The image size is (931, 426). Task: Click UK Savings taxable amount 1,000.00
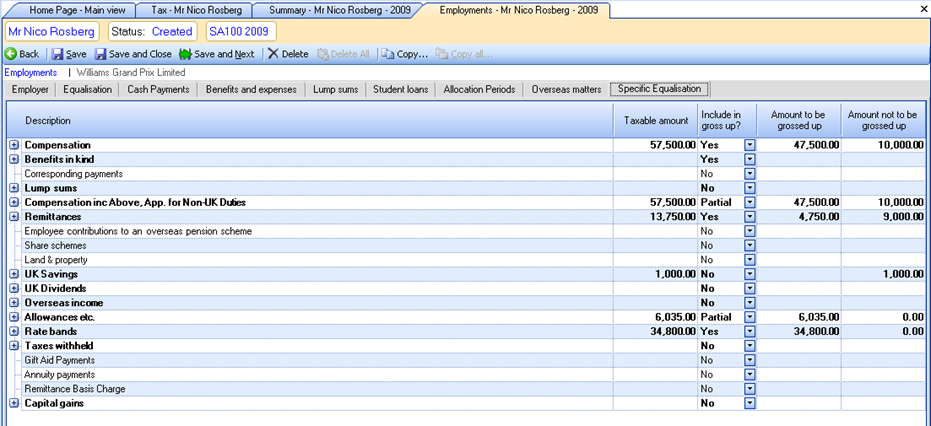coord(676,274)
